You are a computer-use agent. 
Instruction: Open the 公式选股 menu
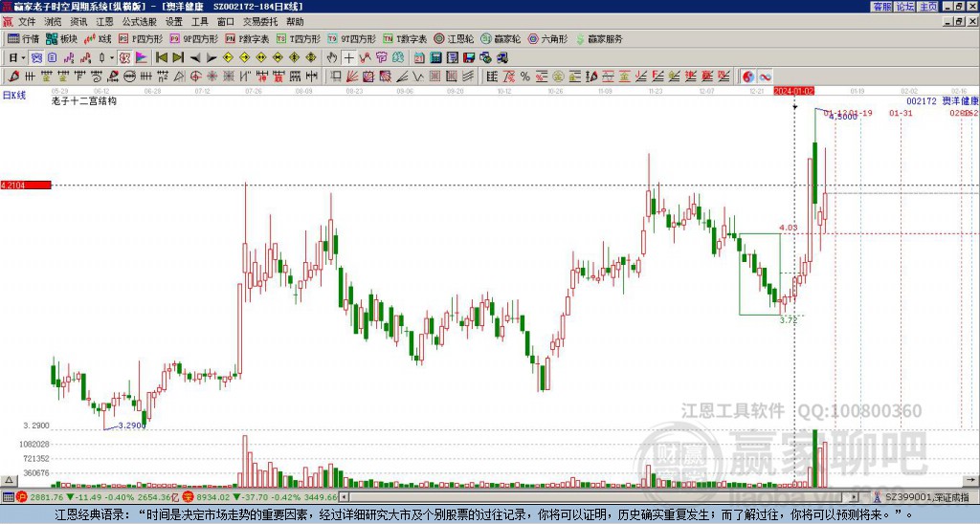pyautogui.click(x=139, y=22)
